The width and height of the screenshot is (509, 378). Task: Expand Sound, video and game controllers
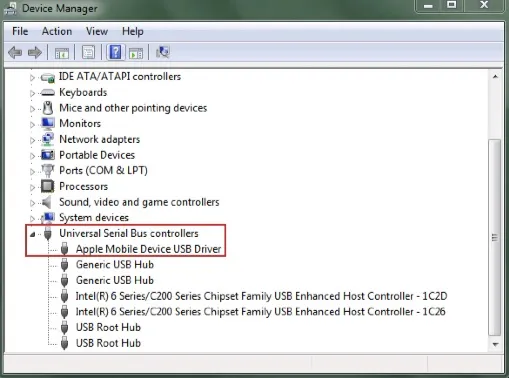(32, 203)
